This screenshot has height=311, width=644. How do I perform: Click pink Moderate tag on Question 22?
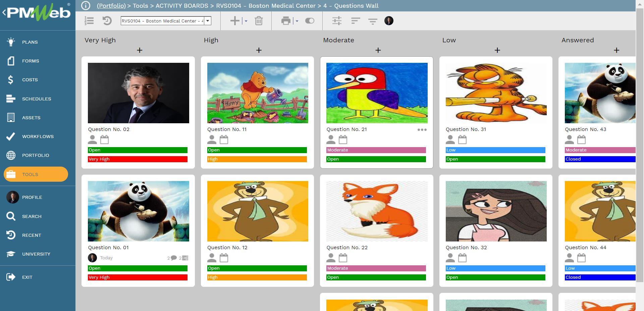coord(376,268)
